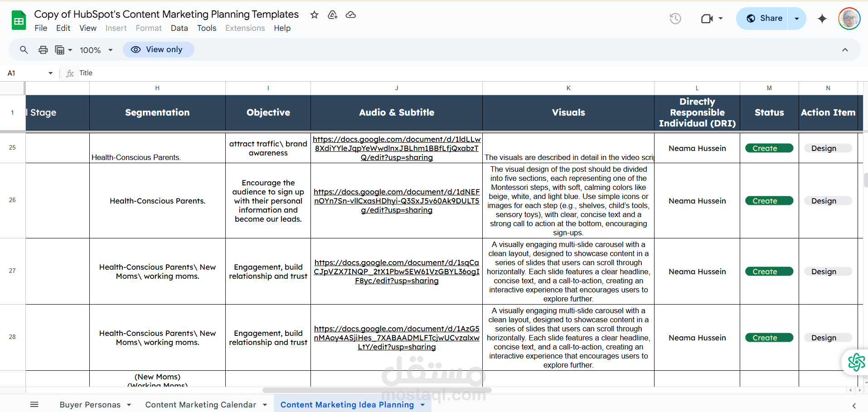Open Content Marketing Idea Planning tab arrow
Image resolution: width=868 pixels, height=412 pixels.
coord(422,405)
